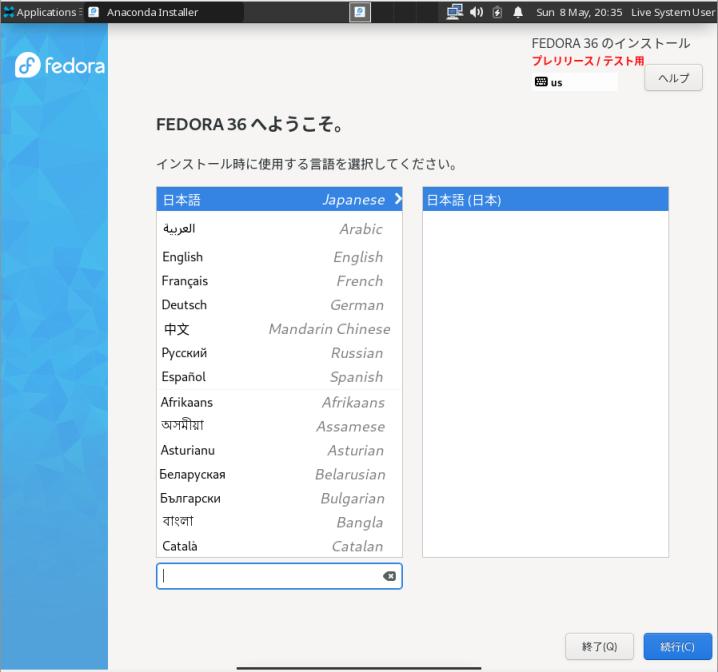The image size is (718, 672).
Task: Select Deutsch German language
Action: pos(279,305)
